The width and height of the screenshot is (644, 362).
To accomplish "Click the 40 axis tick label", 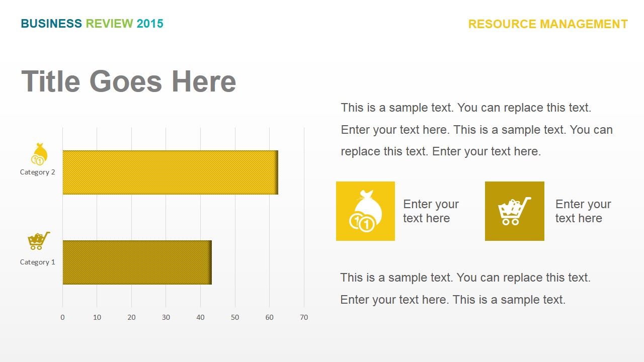I will [x=200, y=317].
